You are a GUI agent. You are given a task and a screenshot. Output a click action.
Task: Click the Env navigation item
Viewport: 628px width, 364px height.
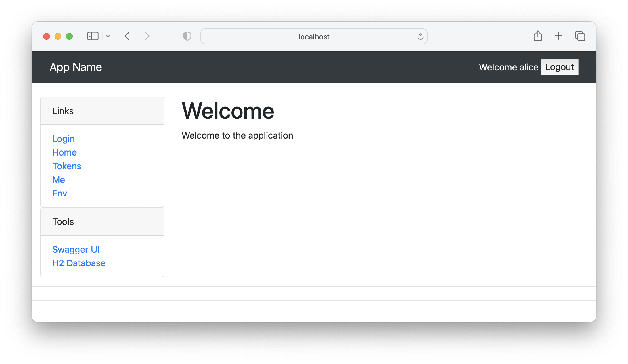coord(59,193)
